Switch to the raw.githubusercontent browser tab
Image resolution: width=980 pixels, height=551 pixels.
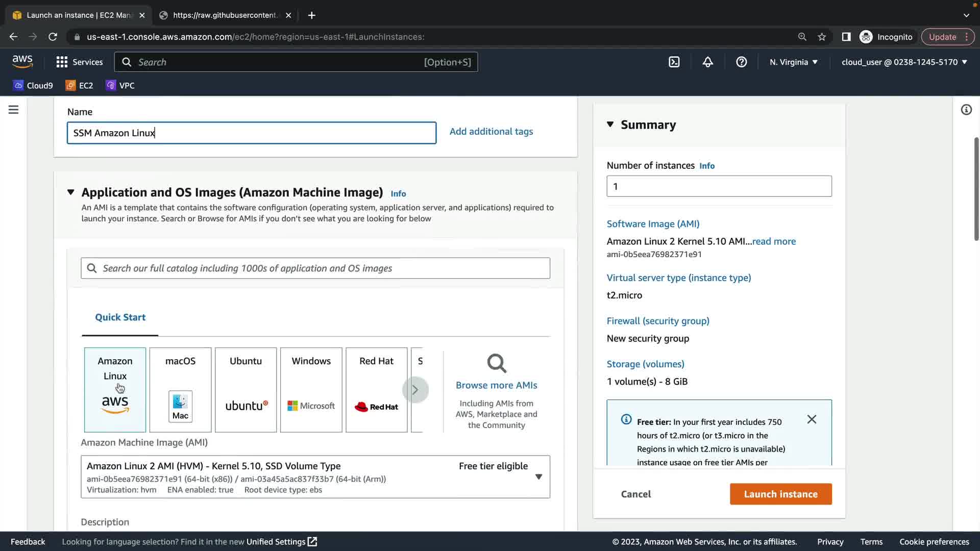[225, 15]
